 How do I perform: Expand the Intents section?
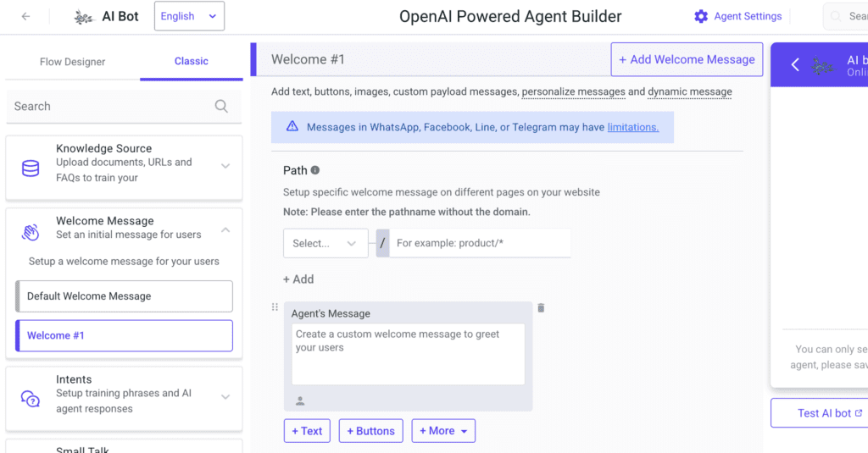(x=225, y=397)
